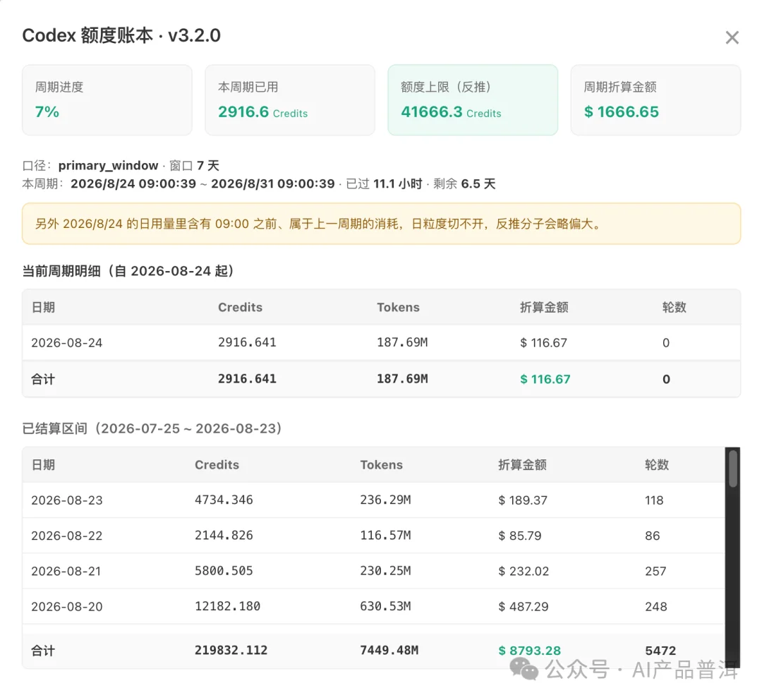Click the 236.29M Tokens cell

click(385, 500)
